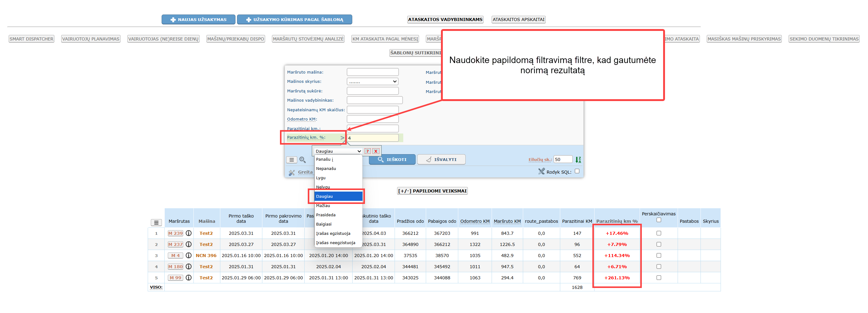Viewport: 868px width, 313px height.
Task: Click the red question mark help icon
Action: [x=368, y=151]
